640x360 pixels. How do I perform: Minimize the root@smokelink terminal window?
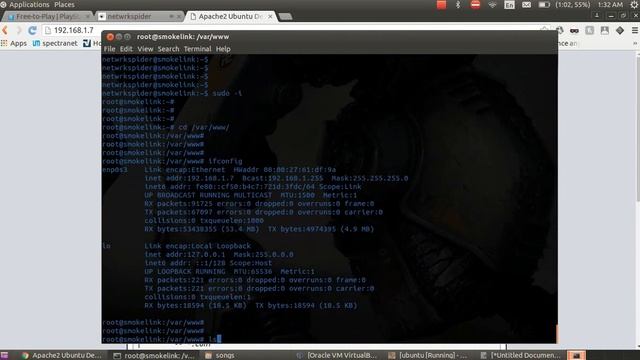point(119,37)
